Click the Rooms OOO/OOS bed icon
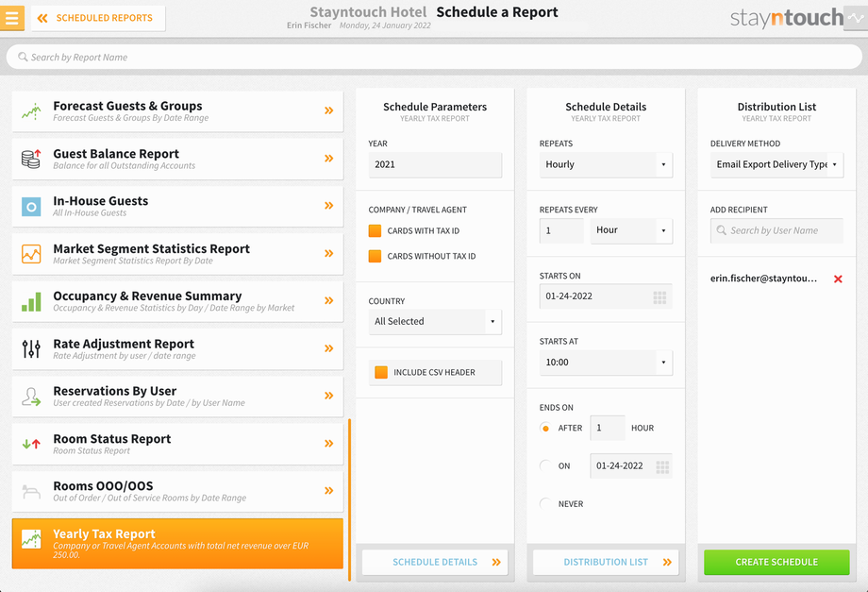This screenshot has height=592, width=868. coord(31,491)
